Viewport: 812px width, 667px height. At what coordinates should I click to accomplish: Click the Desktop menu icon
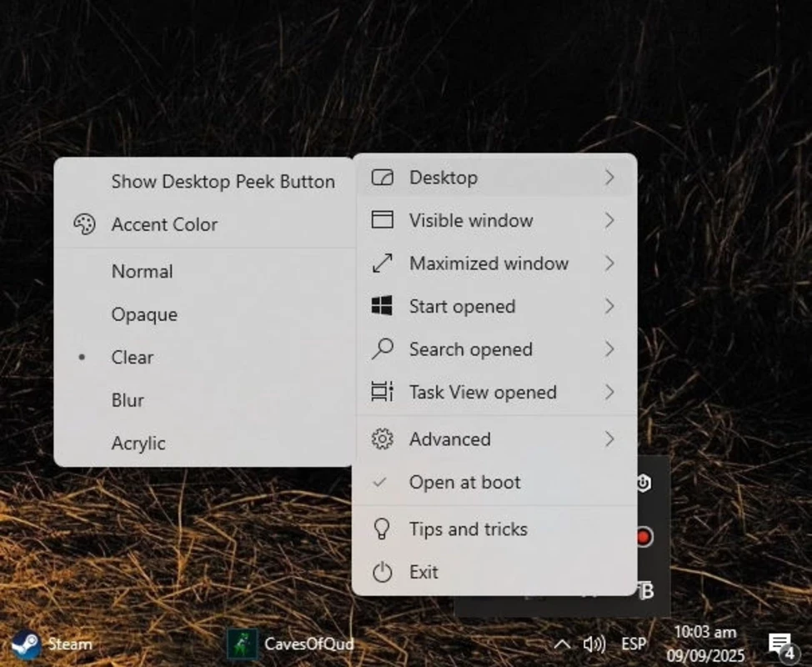coord(382,178)
